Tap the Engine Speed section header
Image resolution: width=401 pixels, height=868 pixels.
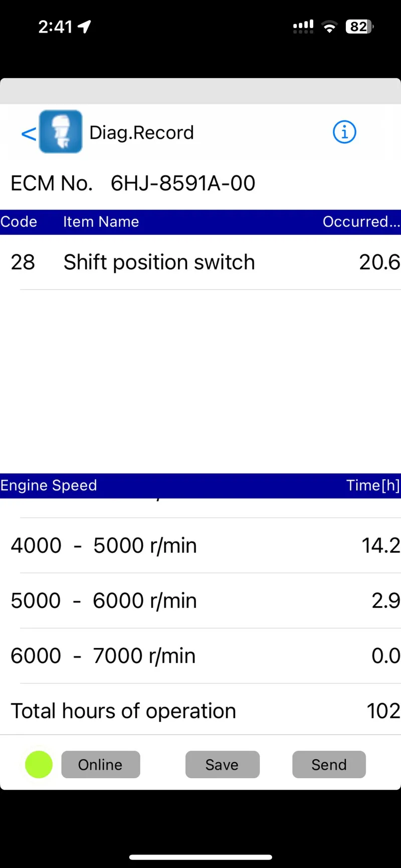[x=49, y=485]
